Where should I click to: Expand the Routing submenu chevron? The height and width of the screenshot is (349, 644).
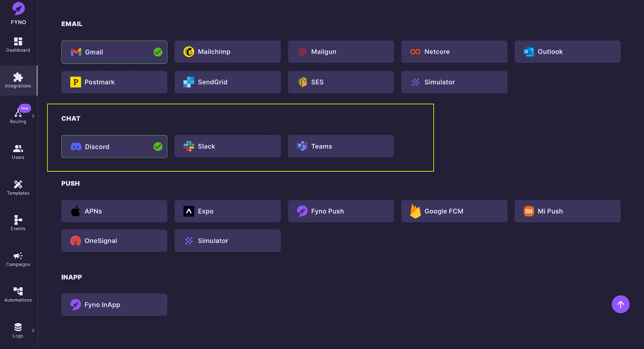coord(33,116)
